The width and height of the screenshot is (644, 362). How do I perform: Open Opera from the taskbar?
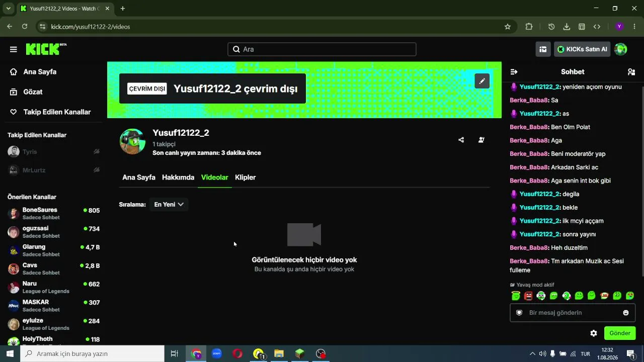[x=237, y=354]
